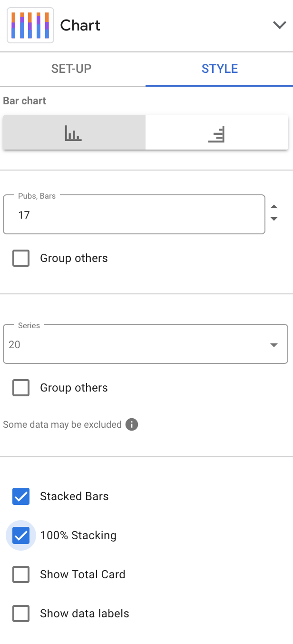Select the STYLE tab
Image resolution: width=293 pixels, height=644 pixels.
[219, 69]
